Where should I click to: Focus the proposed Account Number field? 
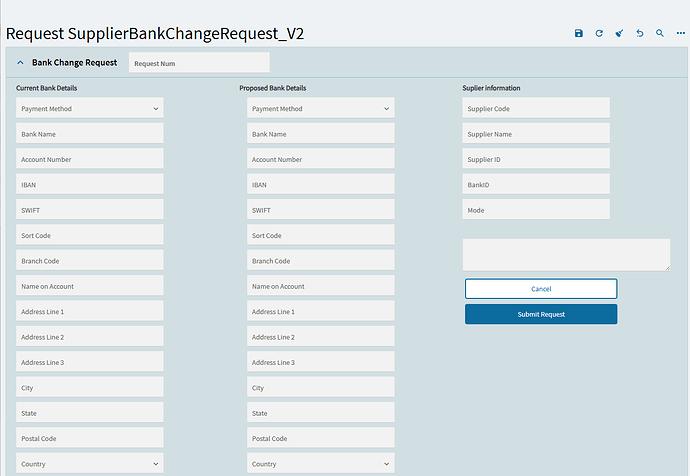[x=320, y=159]
